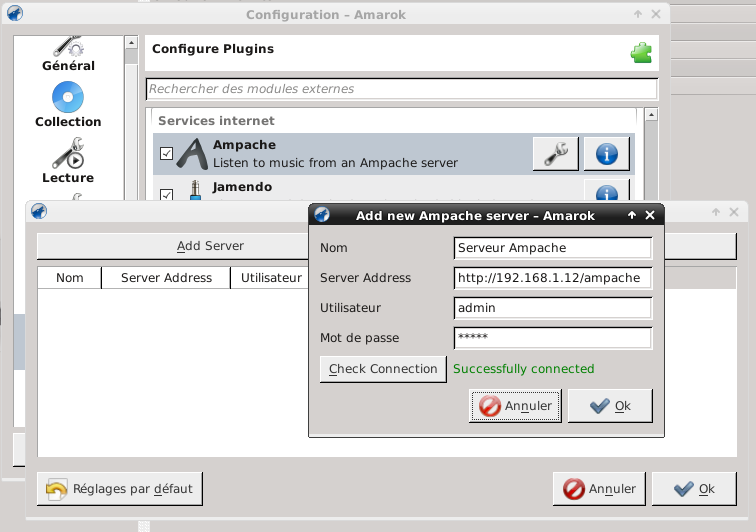Close the Add new Ampache server dialog

650,215
